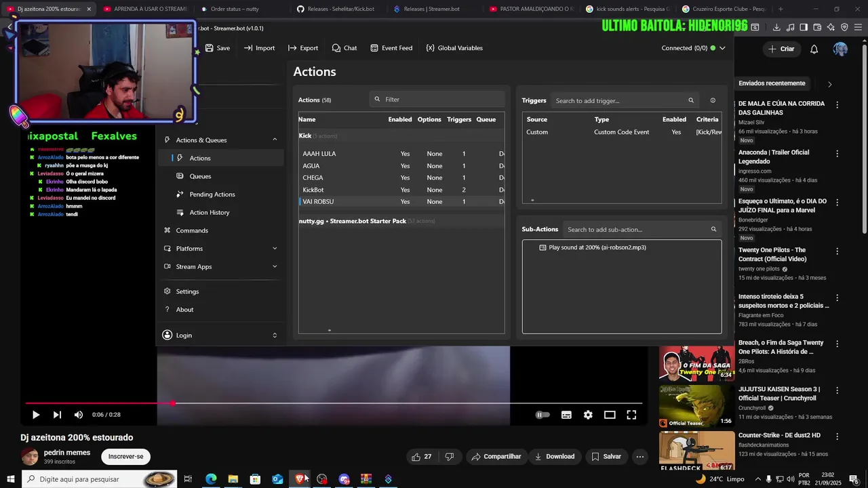Open the browser music playlist icon
868x488 pixels.
[x=790, y=27]
